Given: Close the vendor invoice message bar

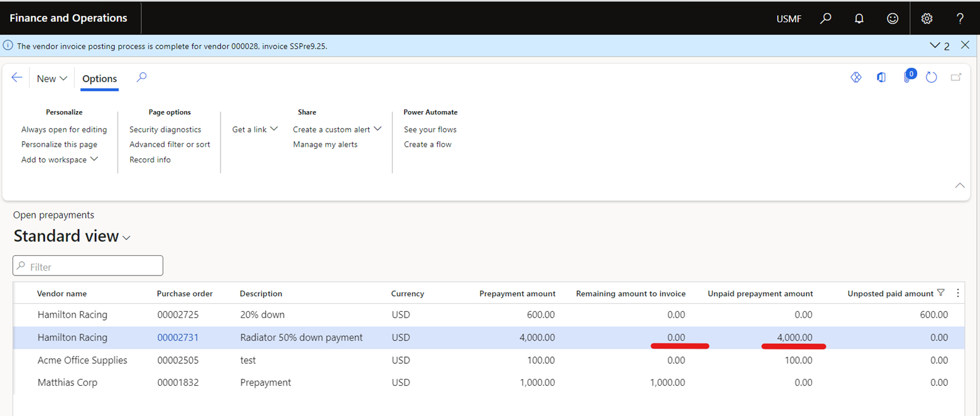Looking at the screenshot, I should pos(965,45).
